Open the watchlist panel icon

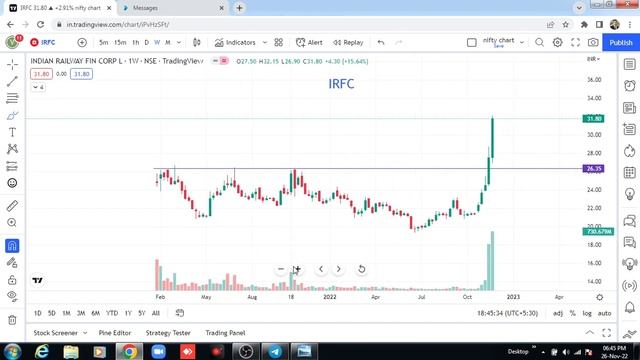629,64
